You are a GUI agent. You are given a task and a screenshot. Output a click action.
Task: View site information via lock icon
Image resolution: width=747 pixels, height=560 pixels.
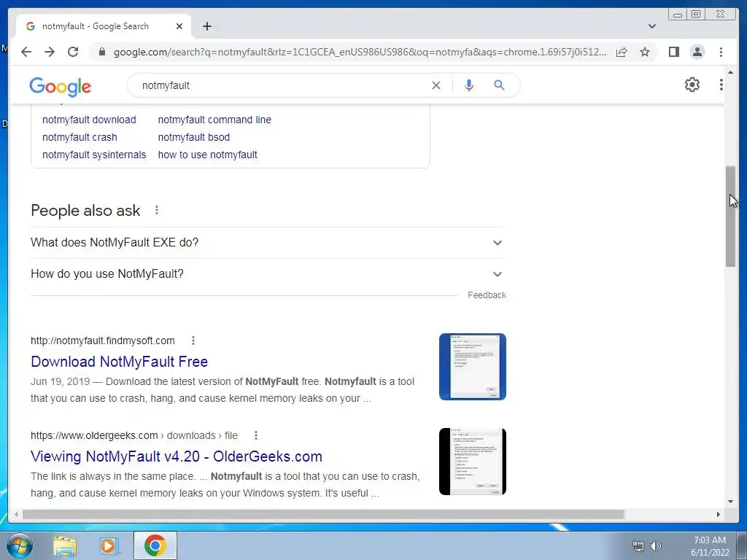[x=101, y=52]
